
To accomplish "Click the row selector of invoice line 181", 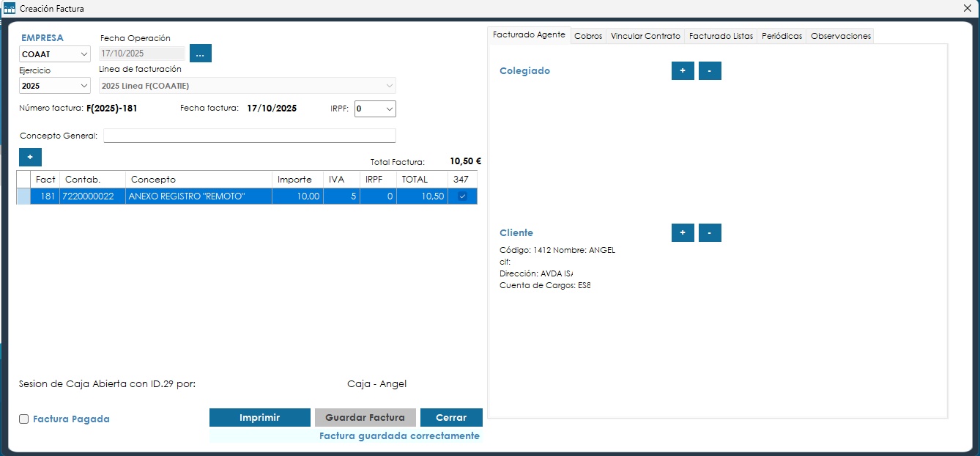I will click(23, 196).
